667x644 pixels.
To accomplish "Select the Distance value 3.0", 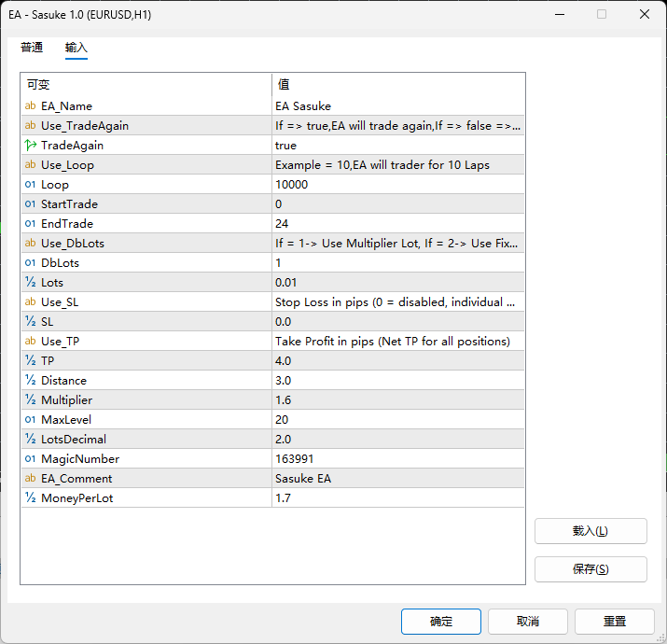I will click(283, 380).
